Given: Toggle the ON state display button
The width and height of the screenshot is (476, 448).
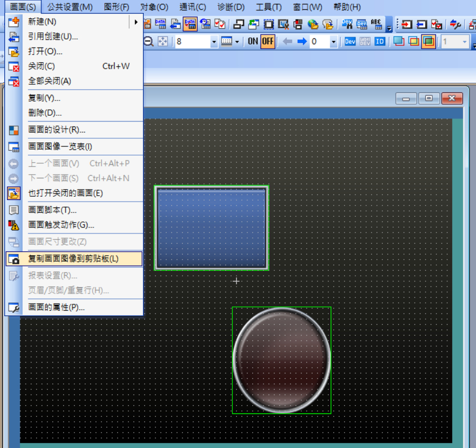Looking at the screenshot, I should click(x=253, y=42).
